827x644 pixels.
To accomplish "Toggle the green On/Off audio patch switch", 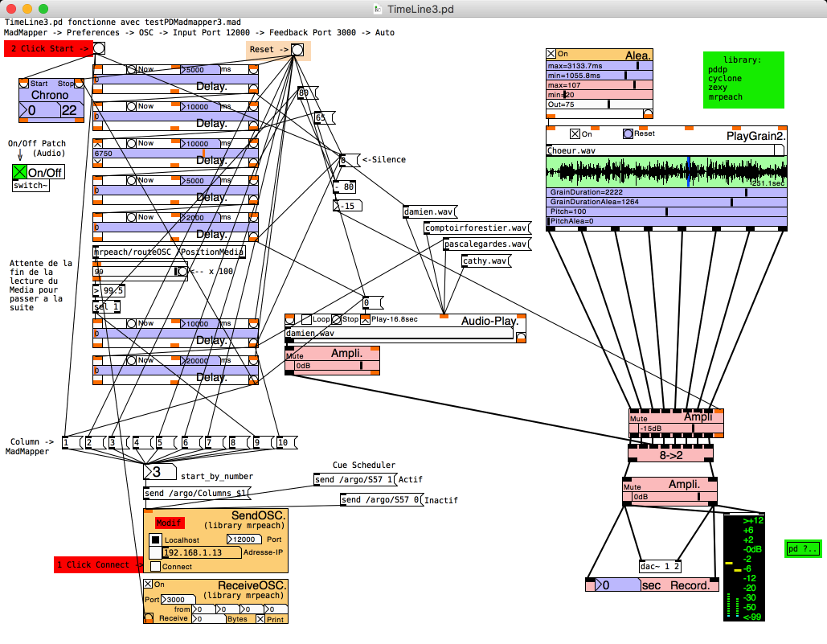I will (x=19, y=172).
